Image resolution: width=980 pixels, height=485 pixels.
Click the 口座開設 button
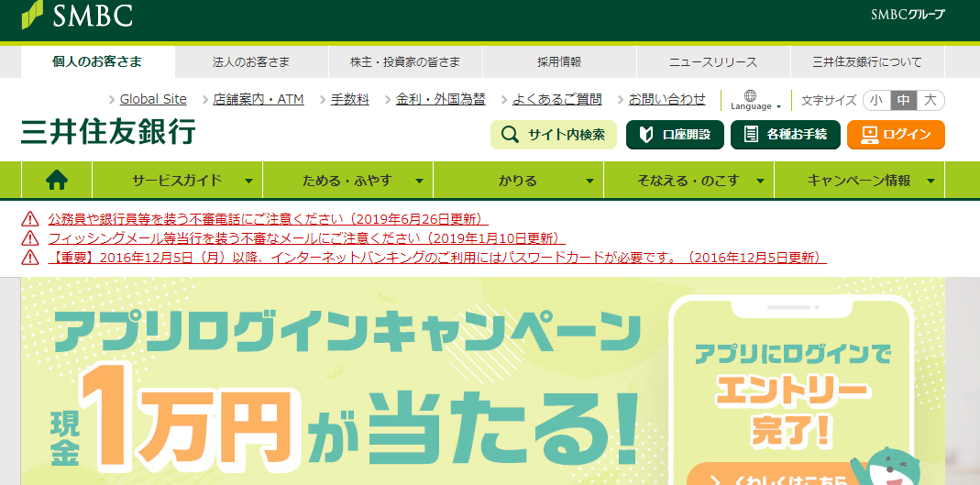pos(675,135)
